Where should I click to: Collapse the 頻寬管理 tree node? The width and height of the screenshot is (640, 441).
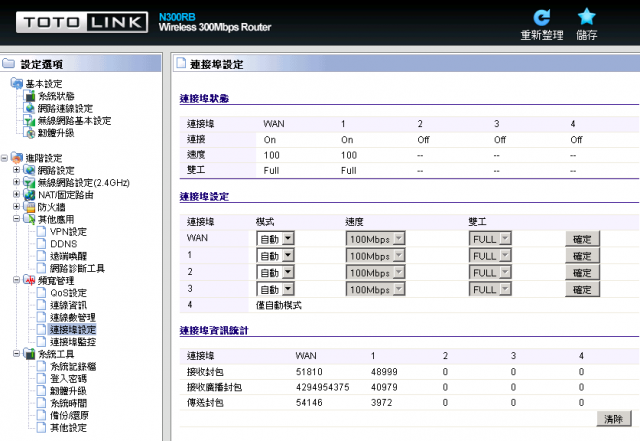16,280
